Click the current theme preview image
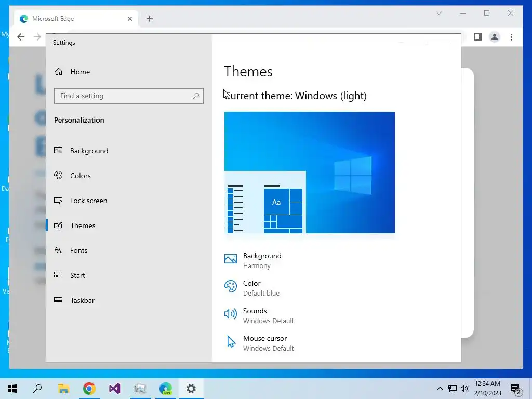Image resolution: width=532 pixels, height=399 pixels. click(x=310, y=172)
